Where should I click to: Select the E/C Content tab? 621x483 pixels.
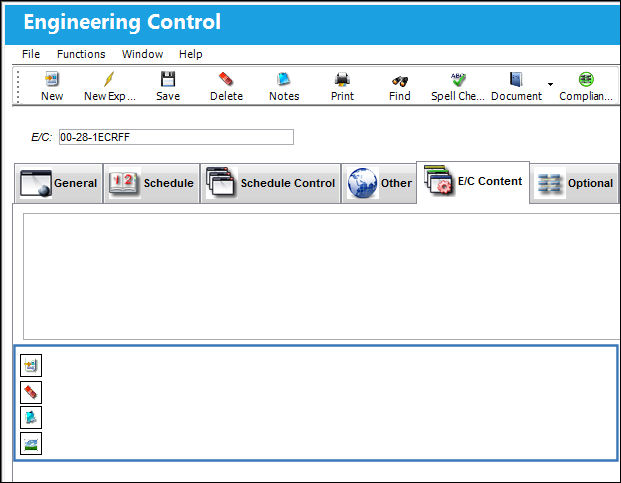pos(473,182)
